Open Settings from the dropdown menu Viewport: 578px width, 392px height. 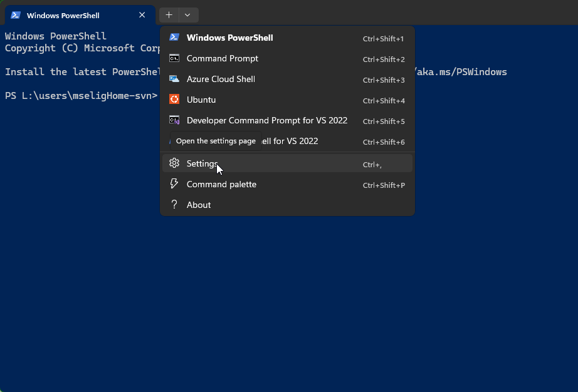coord(202,163)
